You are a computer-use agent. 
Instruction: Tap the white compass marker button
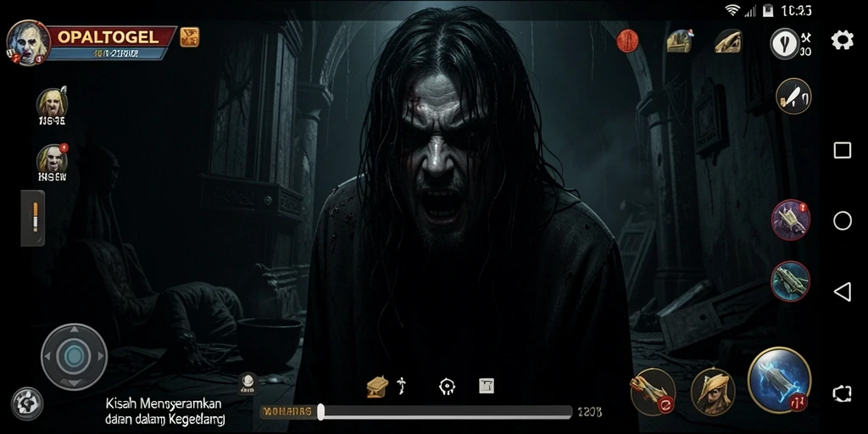[784, 44]
